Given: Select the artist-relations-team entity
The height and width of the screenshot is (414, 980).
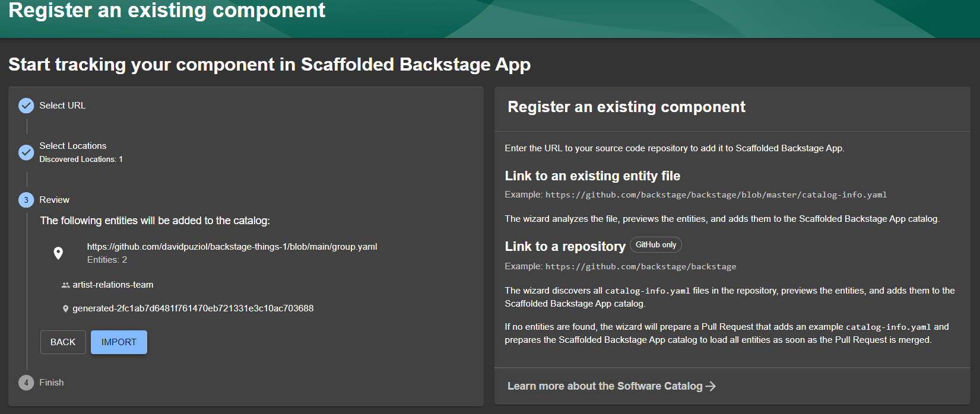Looking at the screenshot, I should [x=113, y=285].
